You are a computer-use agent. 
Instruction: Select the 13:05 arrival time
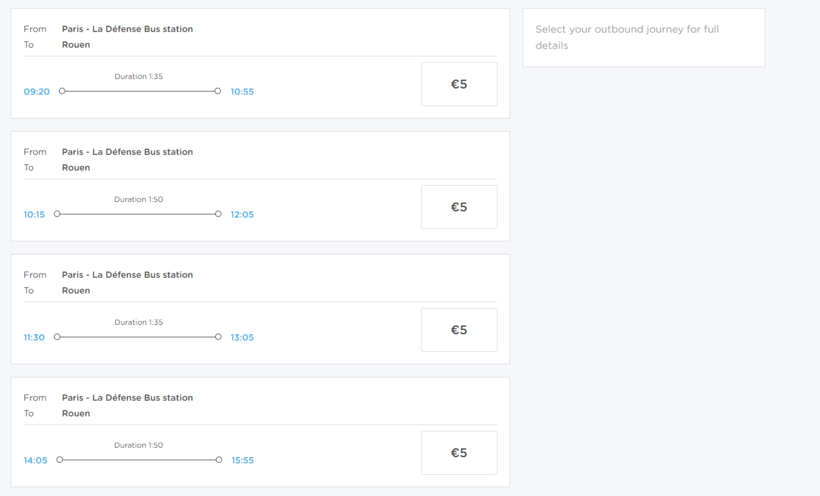[x=242, y=338]
